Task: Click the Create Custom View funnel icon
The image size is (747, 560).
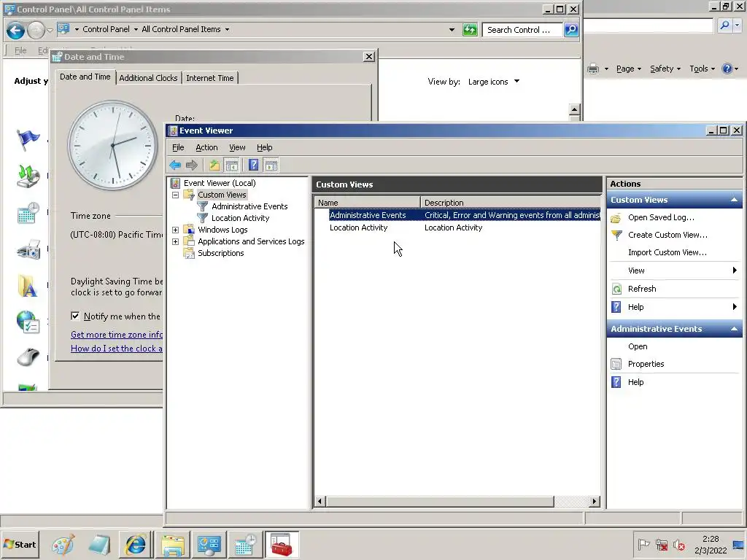Action: [x=616, y=236]
